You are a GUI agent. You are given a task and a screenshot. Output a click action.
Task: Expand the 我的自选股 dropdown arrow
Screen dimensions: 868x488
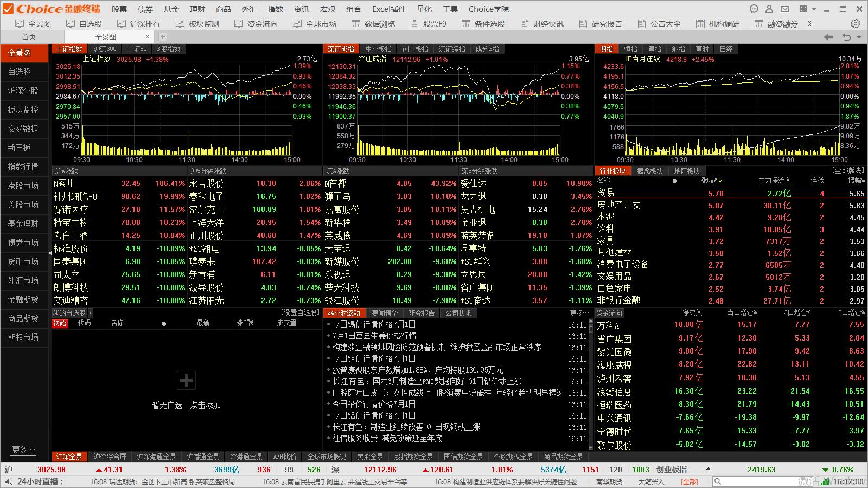(91, 313)
